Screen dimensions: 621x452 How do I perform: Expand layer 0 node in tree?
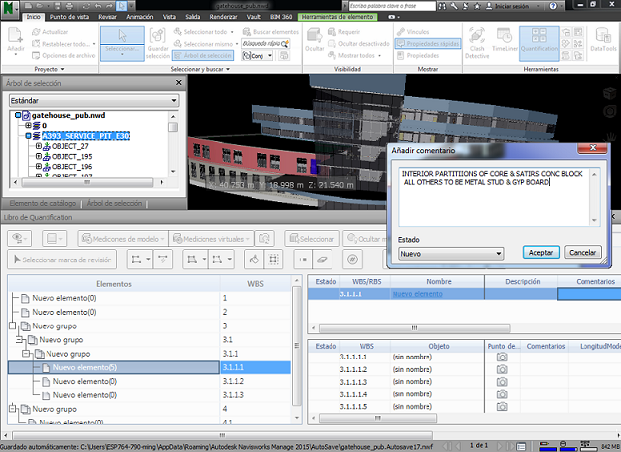pyautogui.click(x=28, y=126)
